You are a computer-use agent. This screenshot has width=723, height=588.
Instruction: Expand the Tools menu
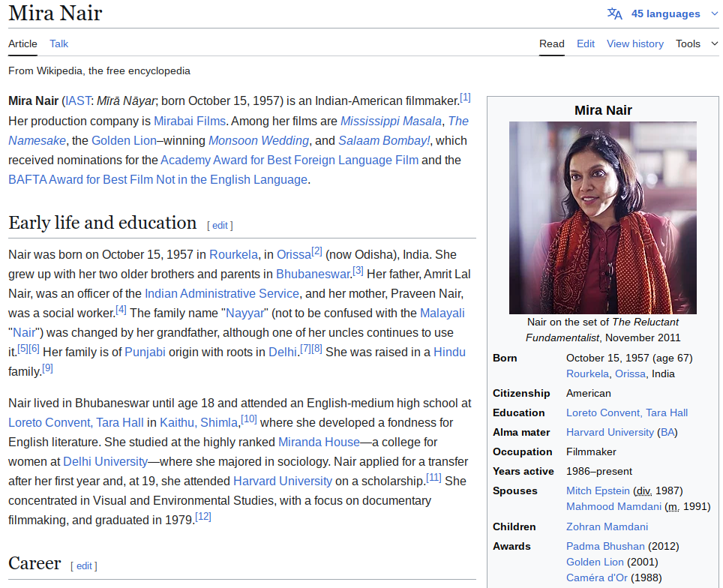pos(697,43)
